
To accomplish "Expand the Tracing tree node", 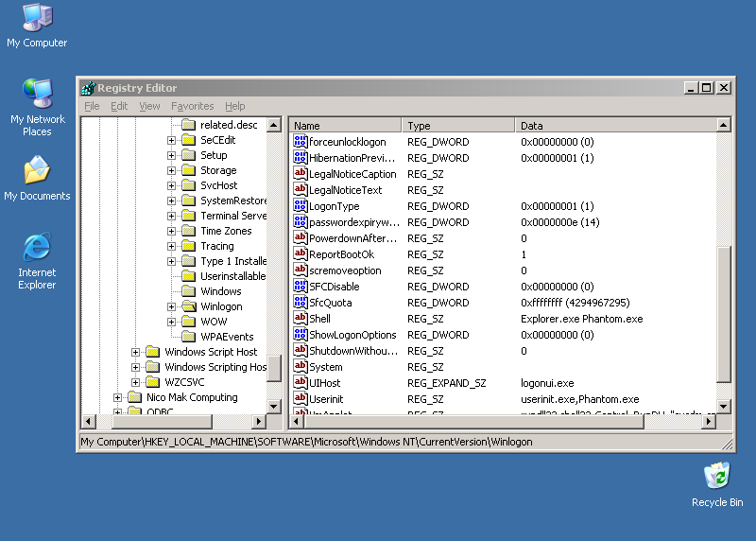I will (x=171, y=246).
